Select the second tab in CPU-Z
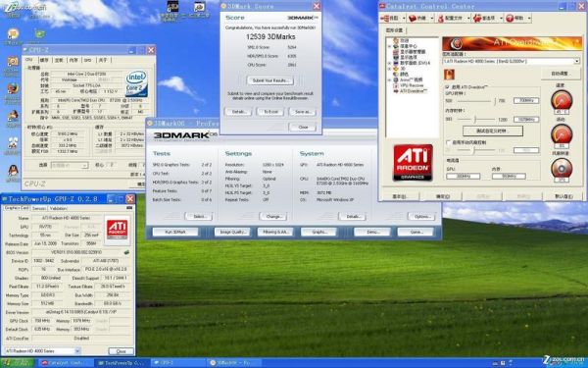The width and height of the screenshot is (588, 368). point(44,60)
